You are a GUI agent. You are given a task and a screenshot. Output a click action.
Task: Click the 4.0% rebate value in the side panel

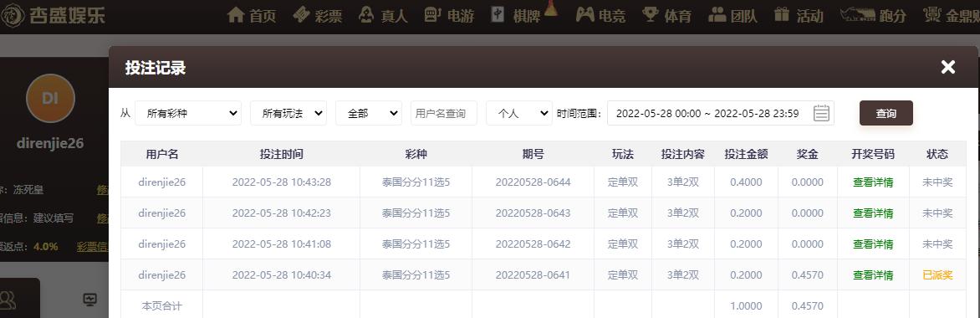[46, 246]
